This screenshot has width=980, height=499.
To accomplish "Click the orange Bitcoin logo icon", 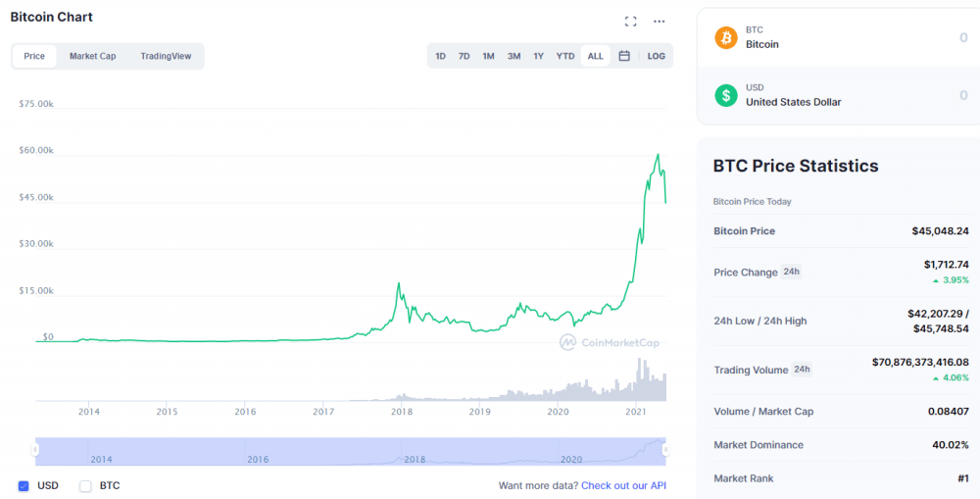I will (x=726, y=37).
